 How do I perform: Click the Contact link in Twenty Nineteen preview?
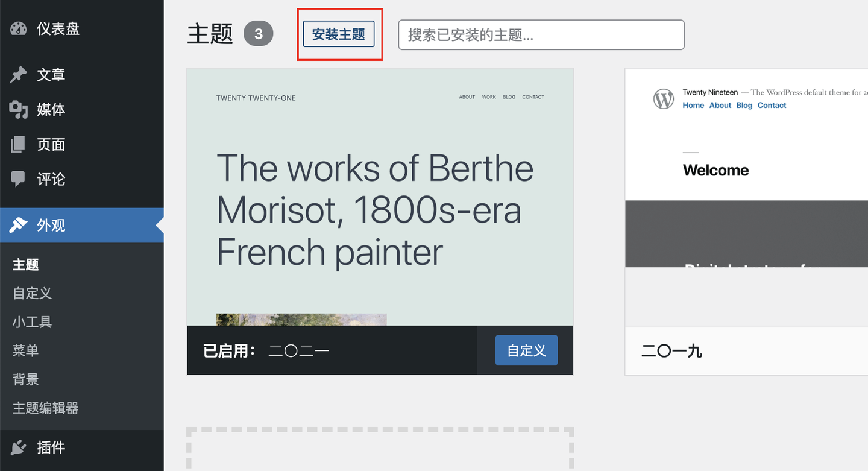772,106
